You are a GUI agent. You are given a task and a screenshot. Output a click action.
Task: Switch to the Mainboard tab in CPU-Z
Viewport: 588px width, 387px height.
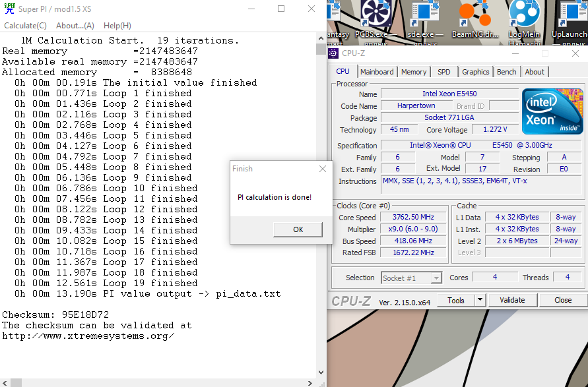coord(377,72)
